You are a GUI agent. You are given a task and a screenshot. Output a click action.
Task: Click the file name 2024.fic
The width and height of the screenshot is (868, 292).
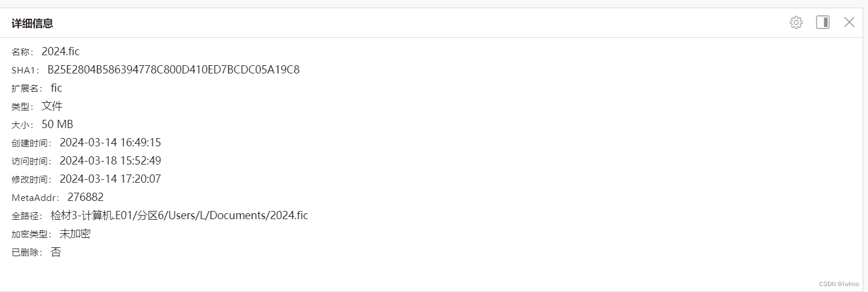[x=61, y=52]
